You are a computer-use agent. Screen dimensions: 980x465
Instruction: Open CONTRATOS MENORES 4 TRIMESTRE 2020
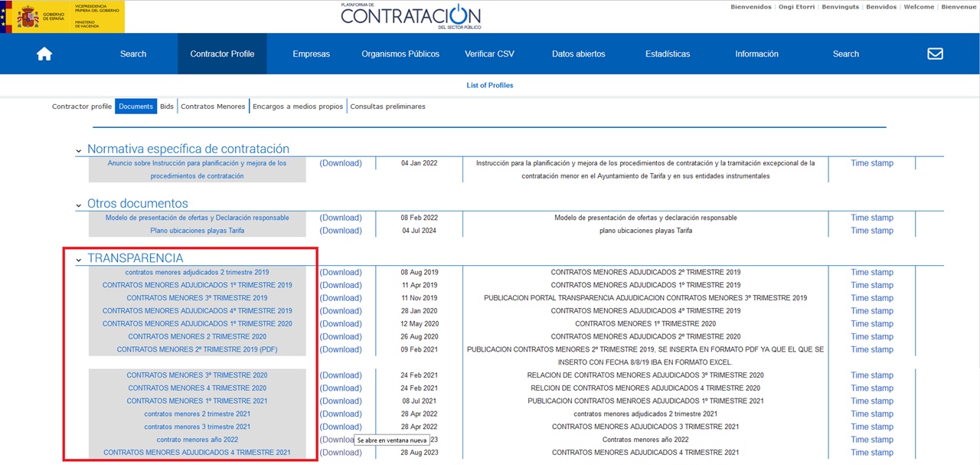[197, 388]
